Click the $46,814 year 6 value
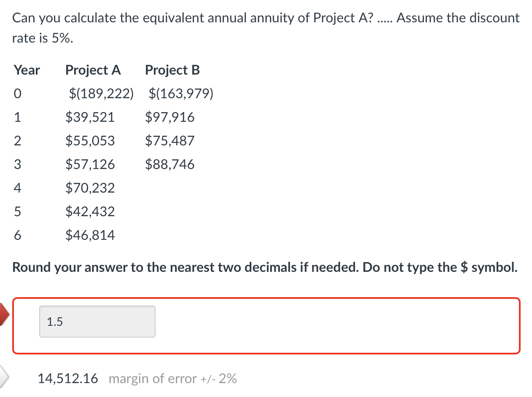 coord(90,235)
